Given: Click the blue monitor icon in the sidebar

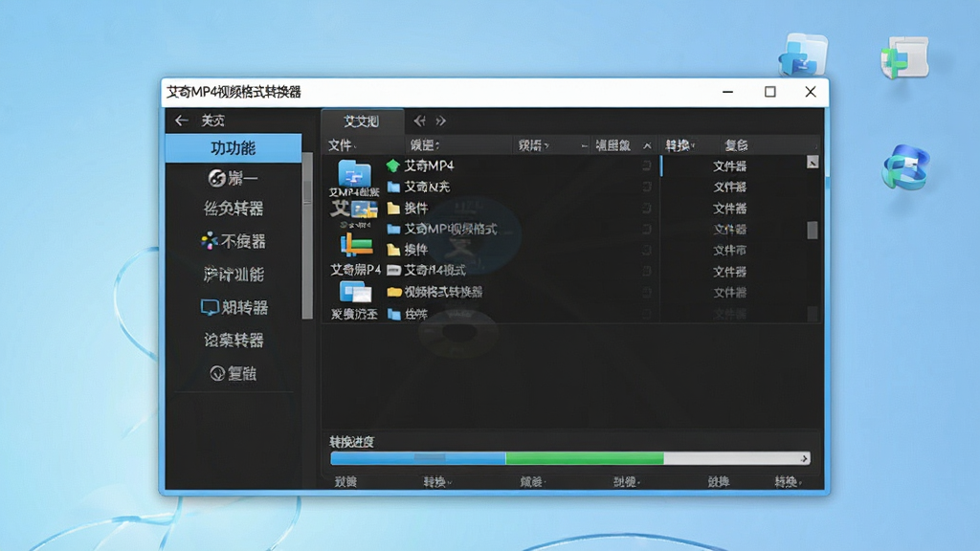Looking at the screenshot, I should [x=210, y=307].
